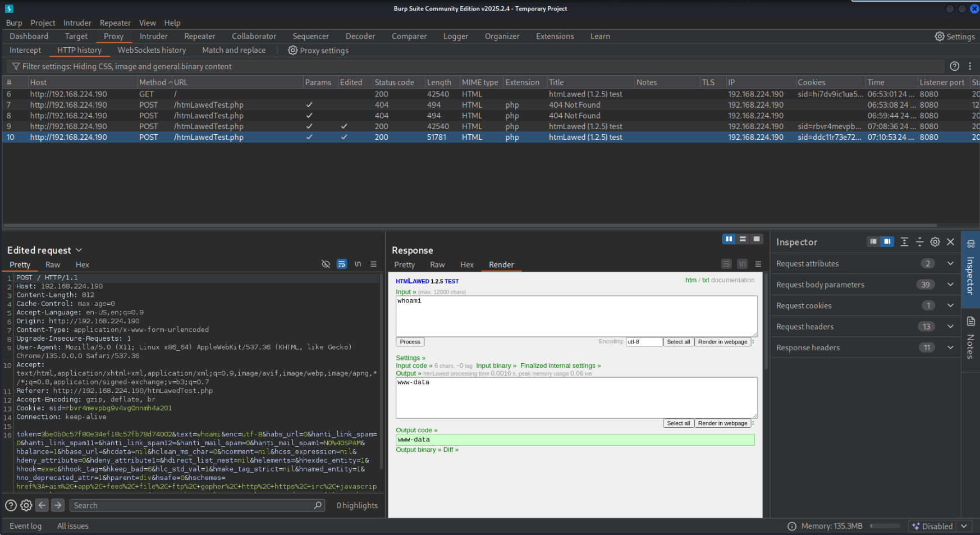Screen dimensions: 980x535
Task: Toggle show newline characters in request panel
Action: (x=358, y=264)
